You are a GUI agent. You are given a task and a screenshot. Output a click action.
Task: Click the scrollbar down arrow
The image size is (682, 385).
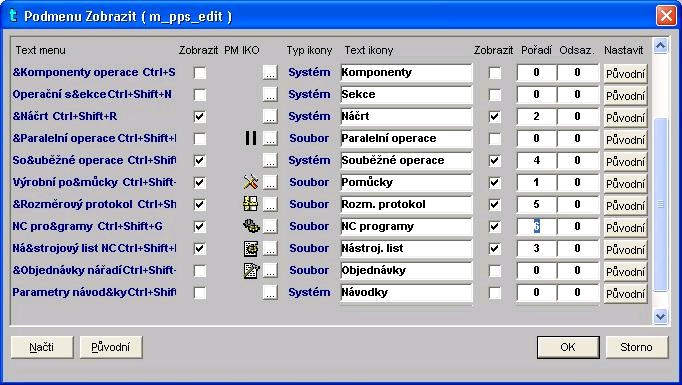[x=660, y=316]
